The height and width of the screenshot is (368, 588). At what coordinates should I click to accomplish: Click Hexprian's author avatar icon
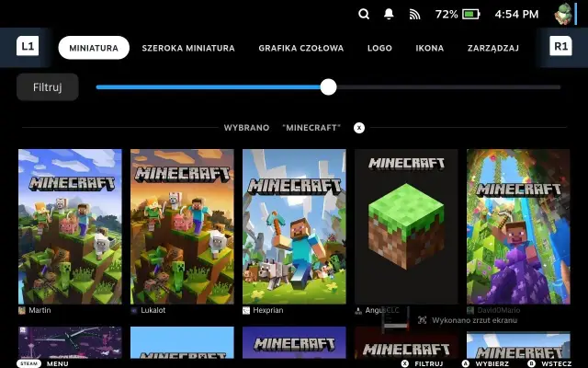point(246,310)
